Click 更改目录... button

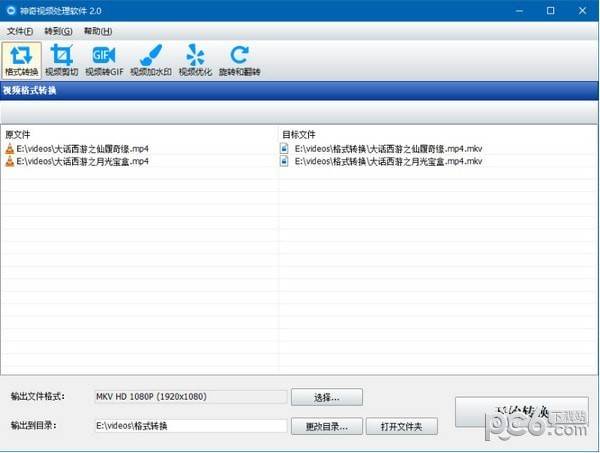click(327, 427)
